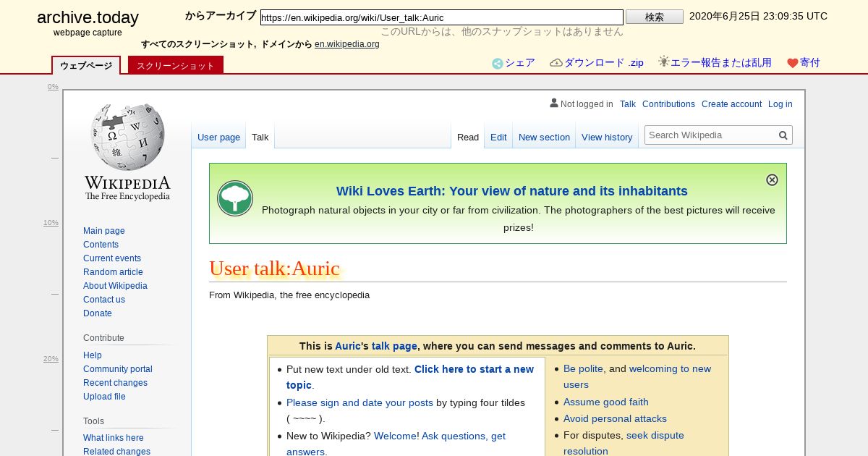
Task: Open the Contributions link
Action: click(x=668, y=104)
